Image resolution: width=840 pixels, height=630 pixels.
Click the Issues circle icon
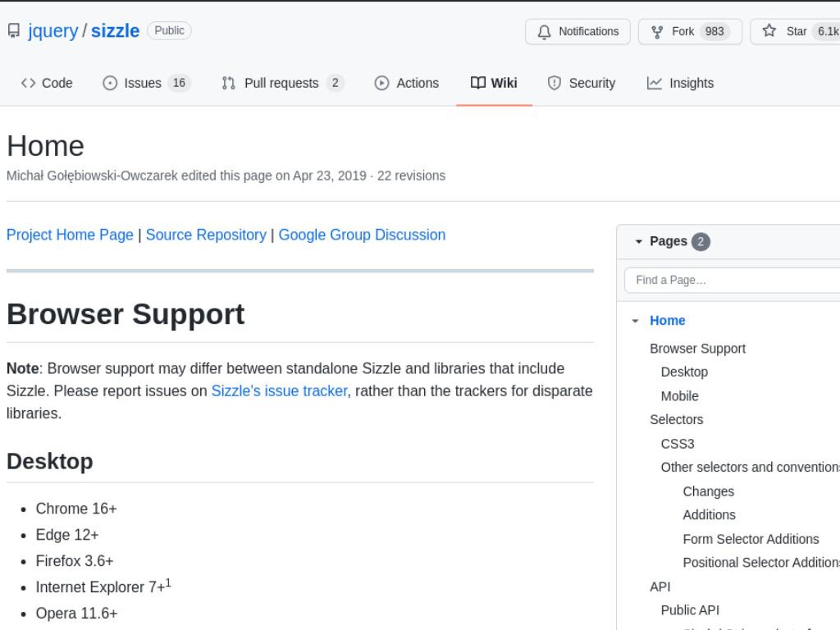tap(110, 83)
